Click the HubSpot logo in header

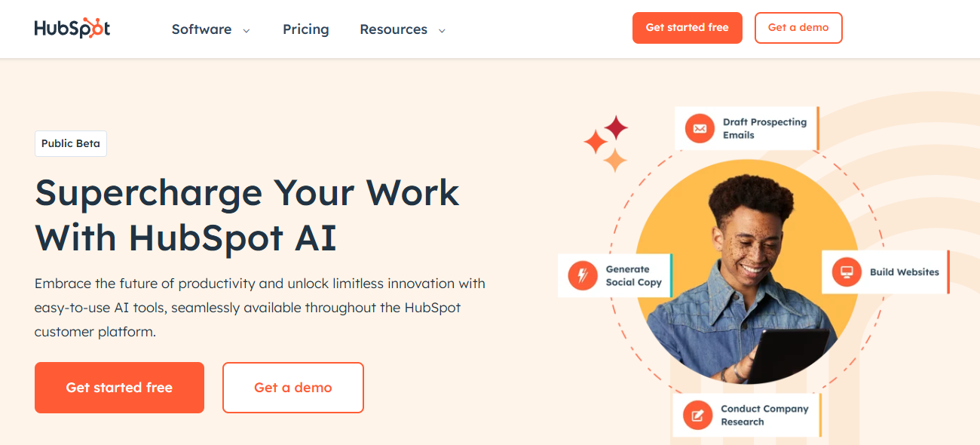point(72,29)
